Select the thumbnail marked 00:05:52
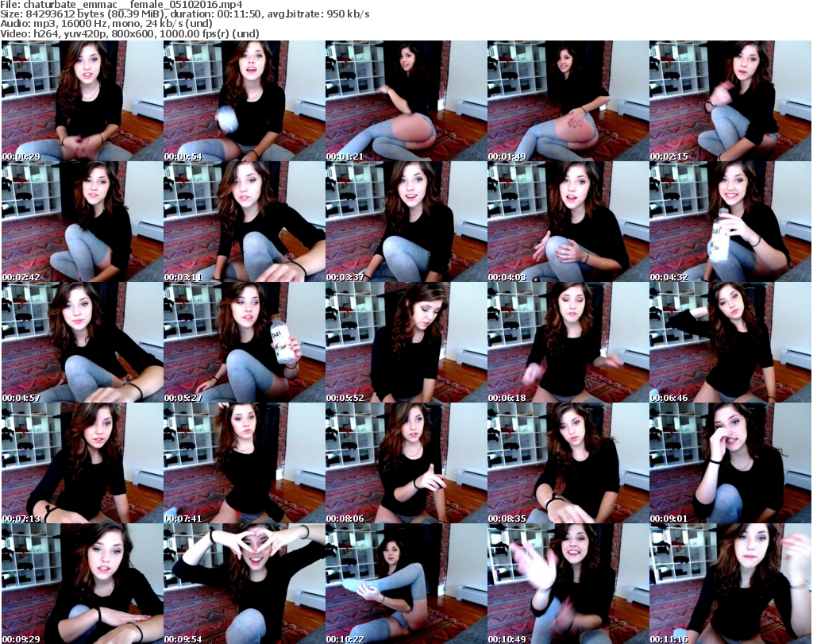 [x=406, y=343]
